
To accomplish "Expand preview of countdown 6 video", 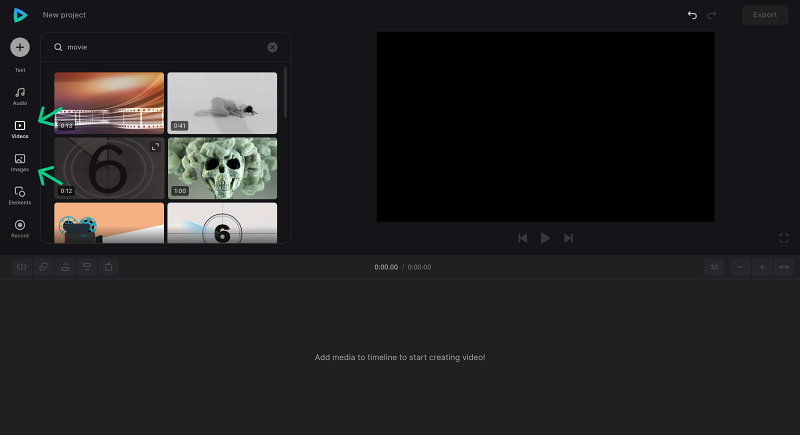I will pyautogui.click(x=156, y=147).
